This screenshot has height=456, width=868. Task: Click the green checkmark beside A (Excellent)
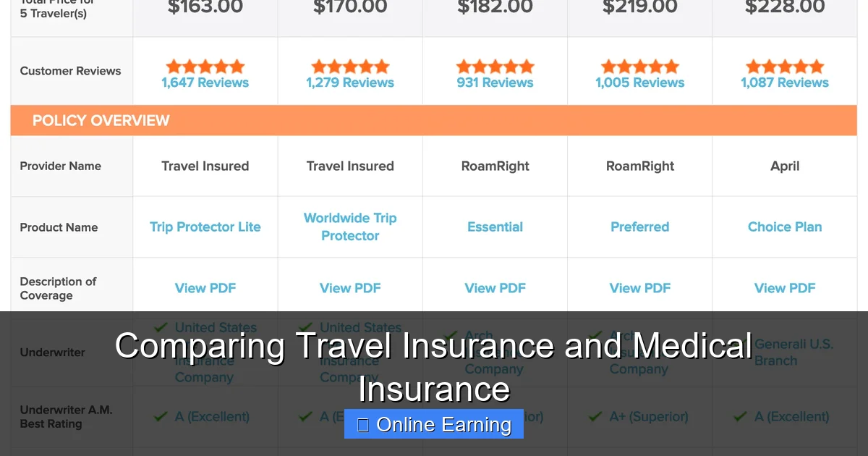click(159, 417)
